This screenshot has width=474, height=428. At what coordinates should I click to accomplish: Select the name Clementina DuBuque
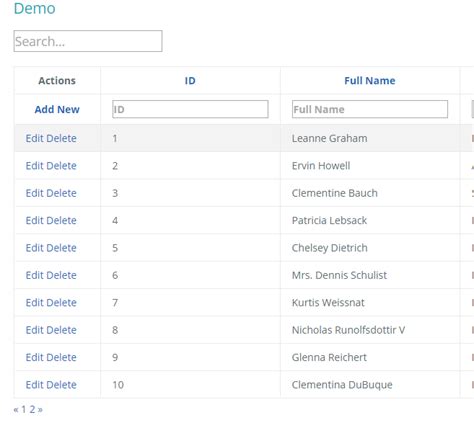click(x=342, y=385)
